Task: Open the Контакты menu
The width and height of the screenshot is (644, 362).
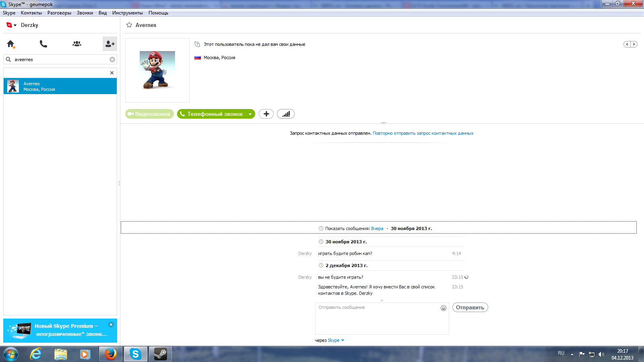Action: 31,13
